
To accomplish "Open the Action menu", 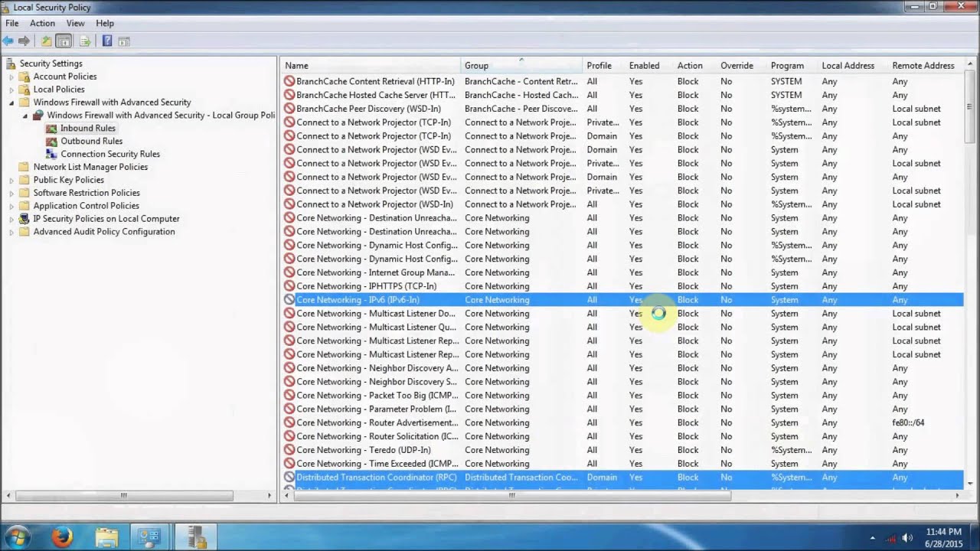I will 42,23.
